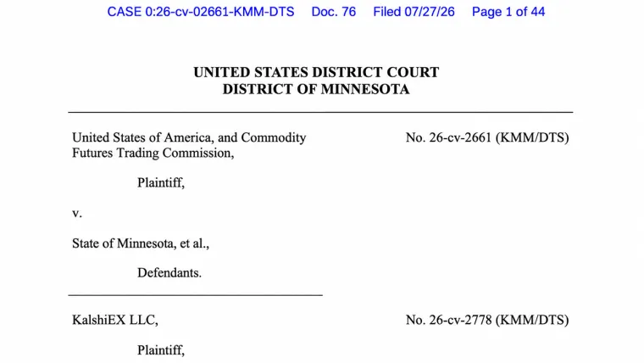Click the Defendants label
This screenshot has height=363, width=644.
pos(169,273)
